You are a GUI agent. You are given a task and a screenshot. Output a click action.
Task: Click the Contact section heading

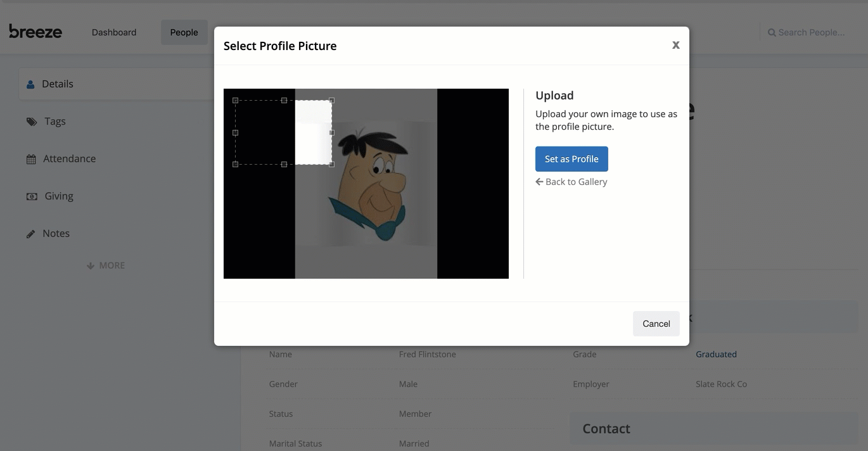(606, 429)
